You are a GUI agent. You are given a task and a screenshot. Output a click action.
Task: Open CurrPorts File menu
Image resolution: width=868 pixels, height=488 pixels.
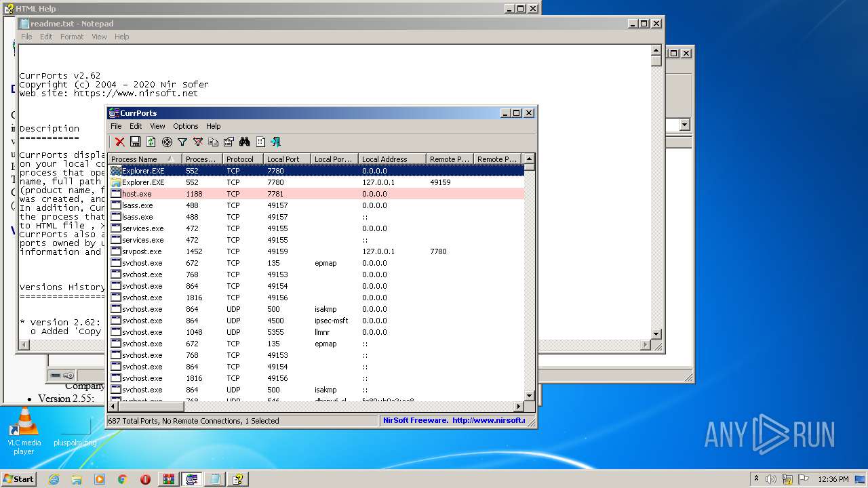[116, 126]
